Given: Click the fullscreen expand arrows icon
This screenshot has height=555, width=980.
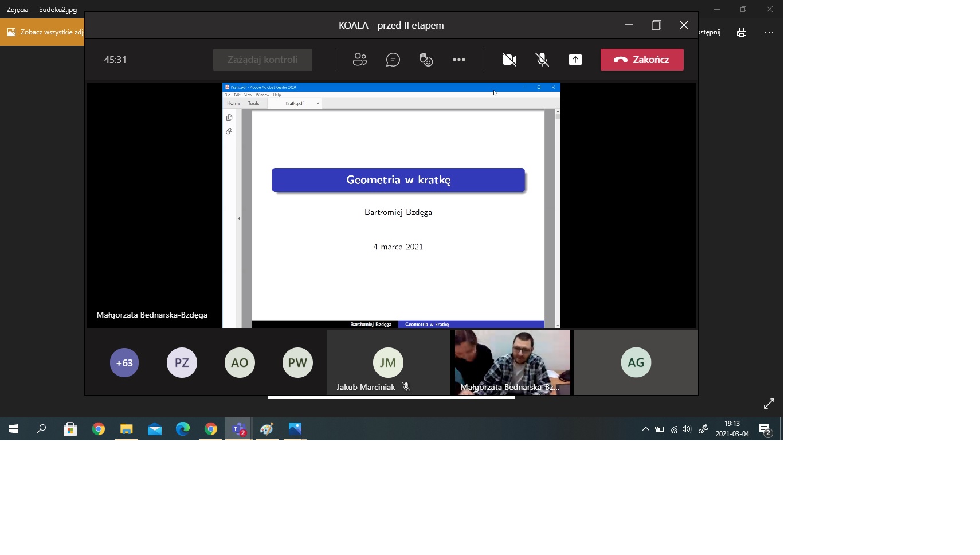Looking at the screenshot, I should (x=769, y=404).
